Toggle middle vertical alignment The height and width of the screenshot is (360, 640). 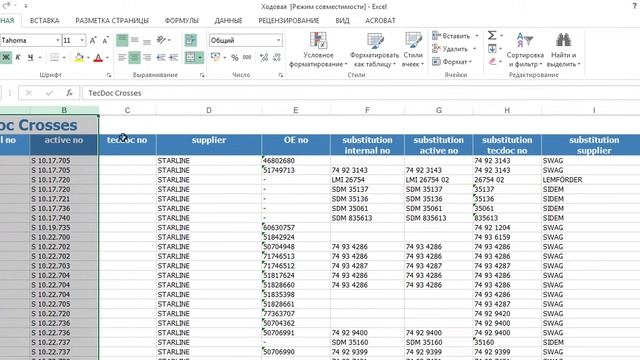[134, 40]
